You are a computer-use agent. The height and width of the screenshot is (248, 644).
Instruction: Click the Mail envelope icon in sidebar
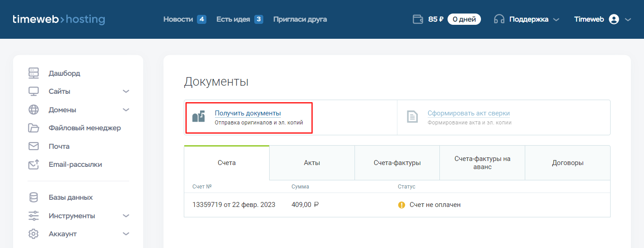point(34,147)
